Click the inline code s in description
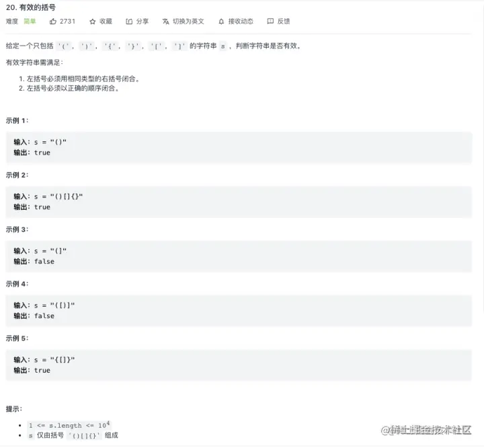This screenshot has height=448, width=484. tap(223, 46)
